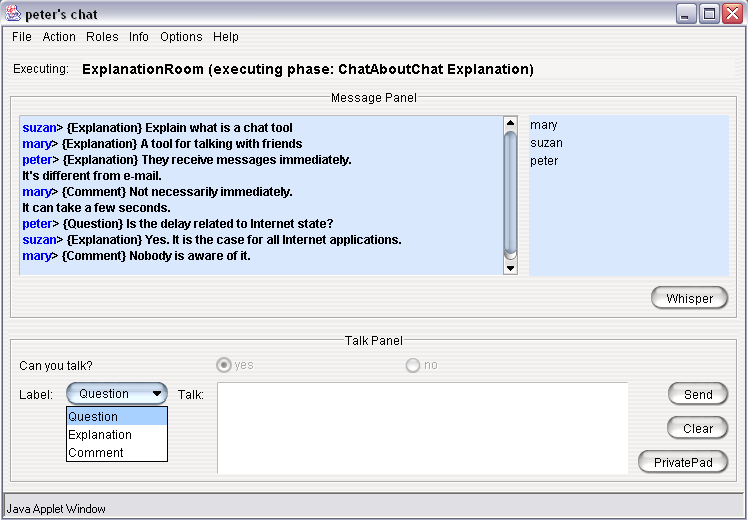Image resolution: width=748 pixels, height=520 pixels.
Task: Select user mary in participant list
Action: [544, 125]
